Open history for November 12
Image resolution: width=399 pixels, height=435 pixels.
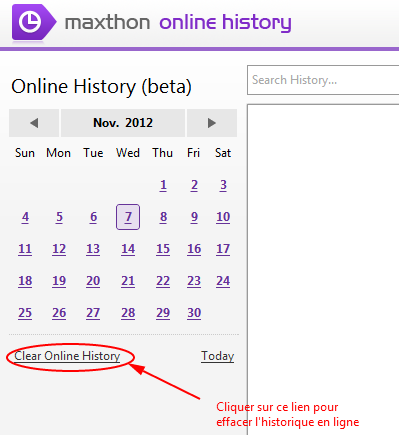click(x=59, y=249)
